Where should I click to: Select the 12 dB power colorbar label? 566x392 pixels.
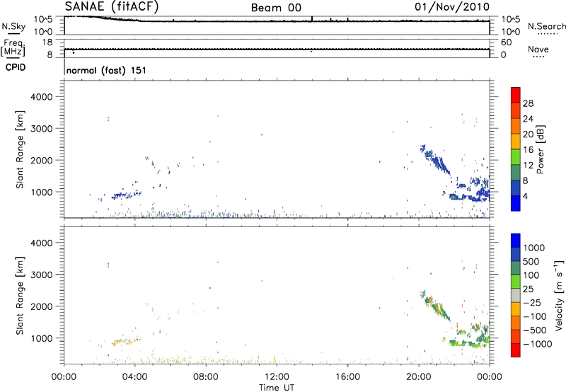coord(528,166)
